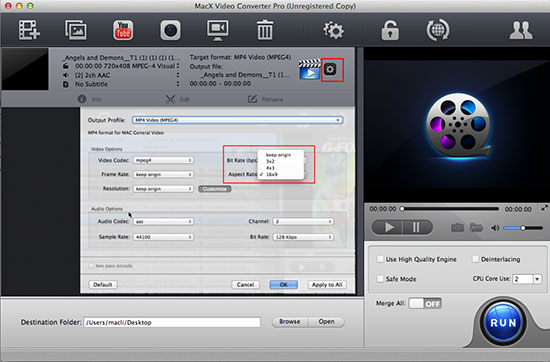
Task: Open the Frame Rate dropdown
Action: [x=163, y=174]
